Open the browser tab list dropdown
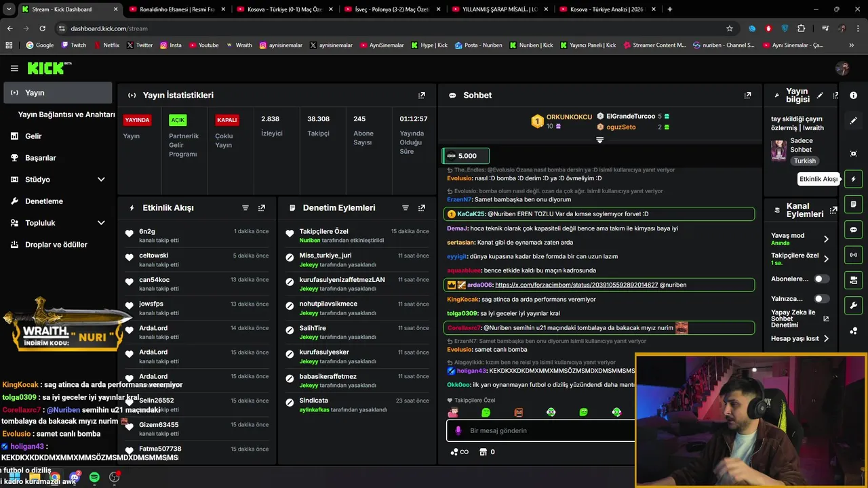Image resolution: width=868 pixels, height=488 pixels. coord(9,9)
